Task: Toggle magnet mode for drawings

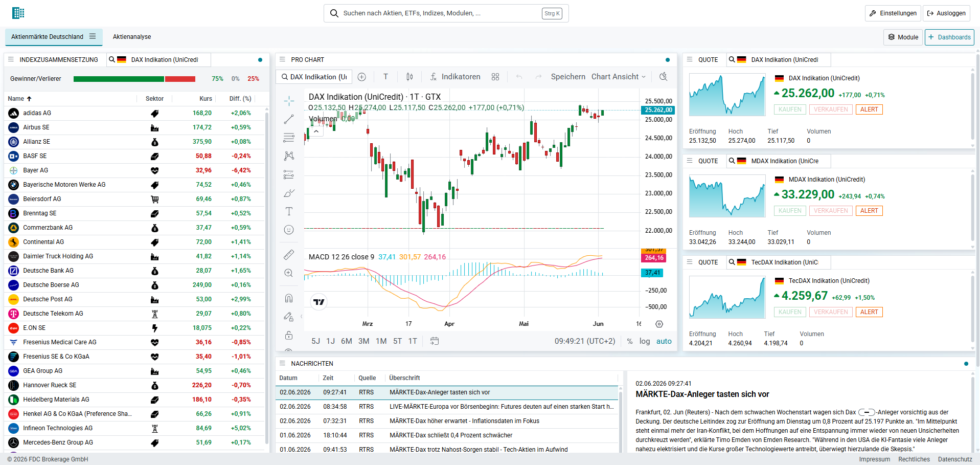Action: click(289, 298)
